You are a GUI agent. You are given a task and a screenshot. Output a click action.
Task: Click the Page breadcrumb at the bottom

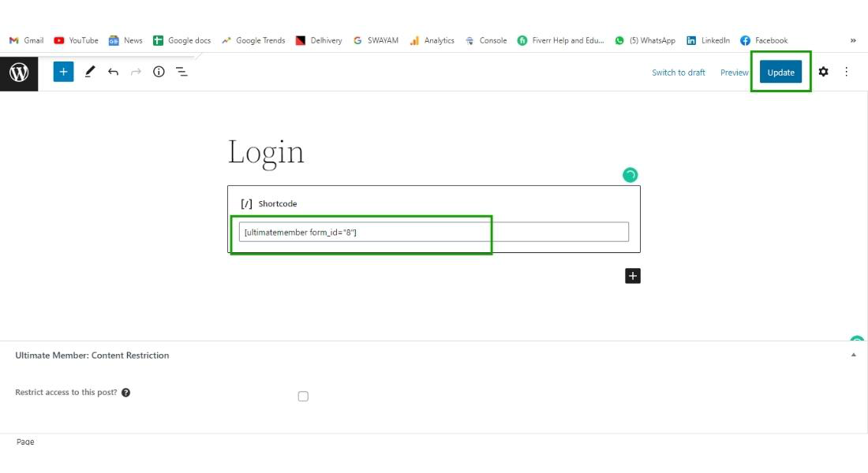[25, 441]
